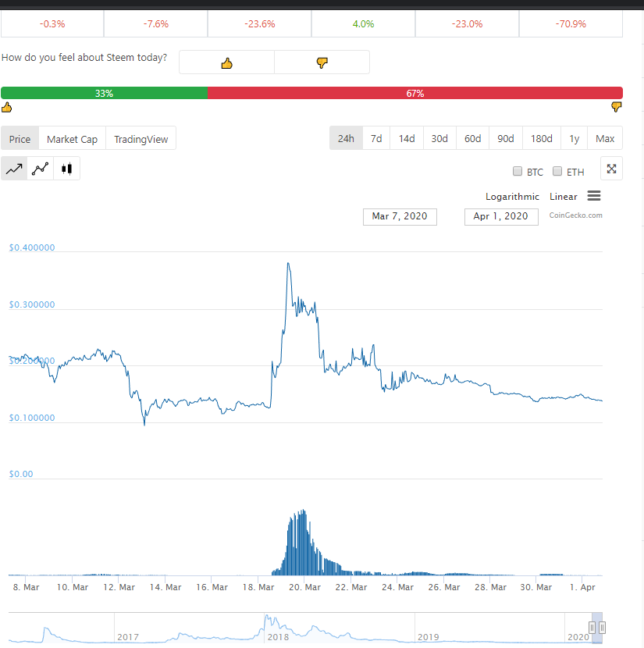Click the small thumbs down icon below red bar

(x=617, y=107)
